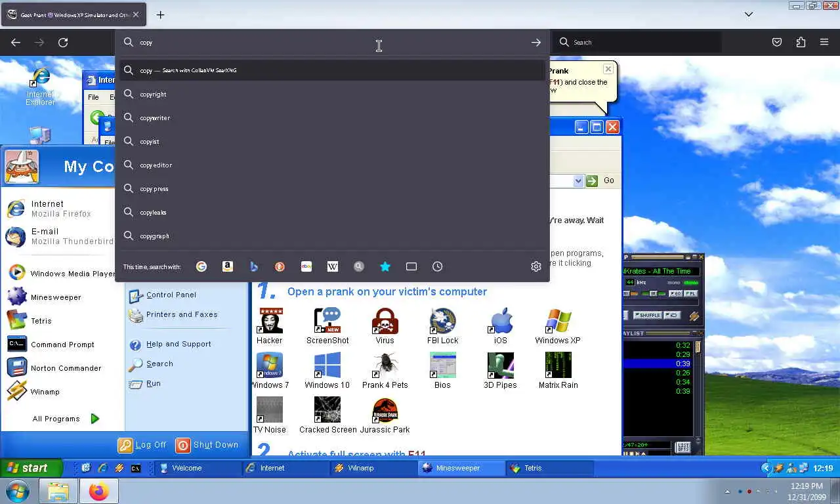Search with eBay one-off engine icon
This screenshot has height=504, width=840.
[x=306, y=266]
